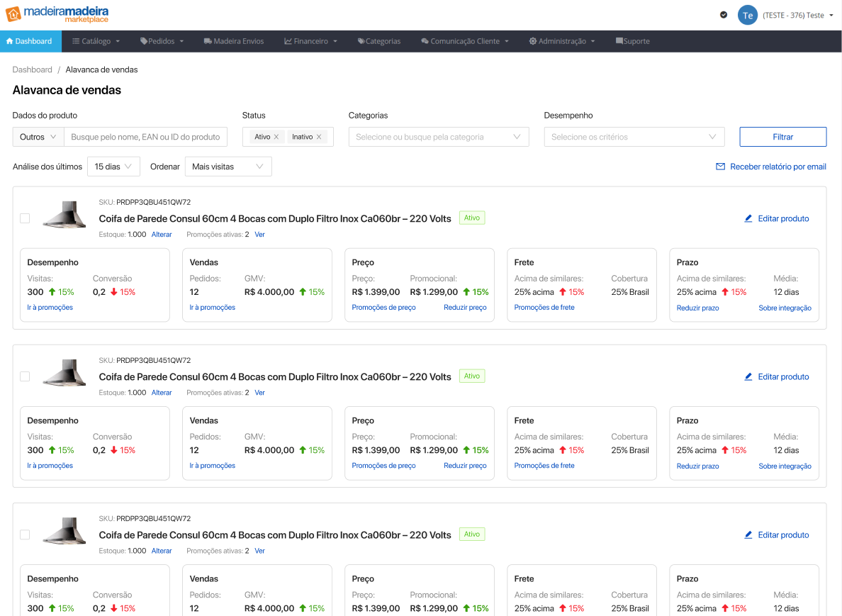Open the Financeiro menu
Image resolution: width=842 pixels, height=616 pixels.
point(310,41)
